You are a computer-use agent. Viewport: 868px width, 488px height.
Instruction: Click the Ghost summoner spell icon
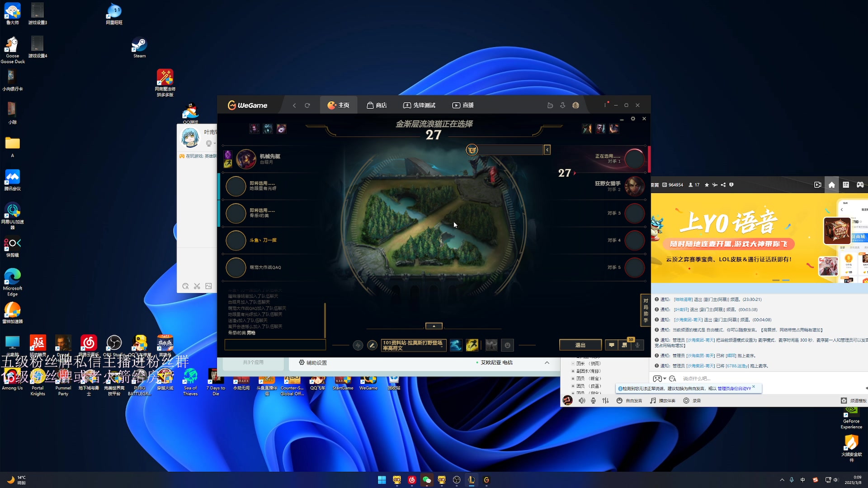tap(456, 345)
